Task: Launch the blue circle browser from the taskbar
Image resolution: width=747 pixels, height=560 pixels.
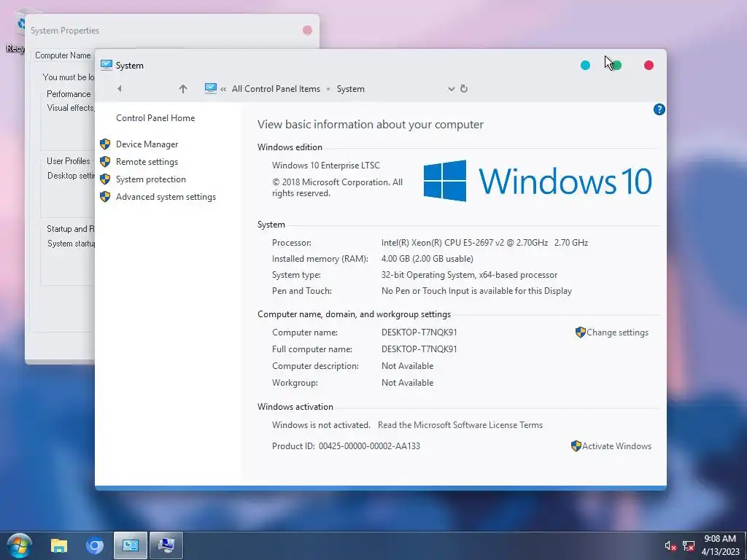Action: pyautogui.click(x=94, y=545)
